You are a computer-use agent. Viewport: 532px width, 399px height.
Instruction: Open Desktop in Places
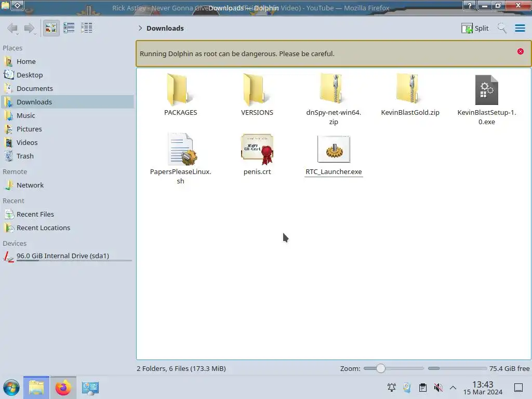[x=67, y=75]
